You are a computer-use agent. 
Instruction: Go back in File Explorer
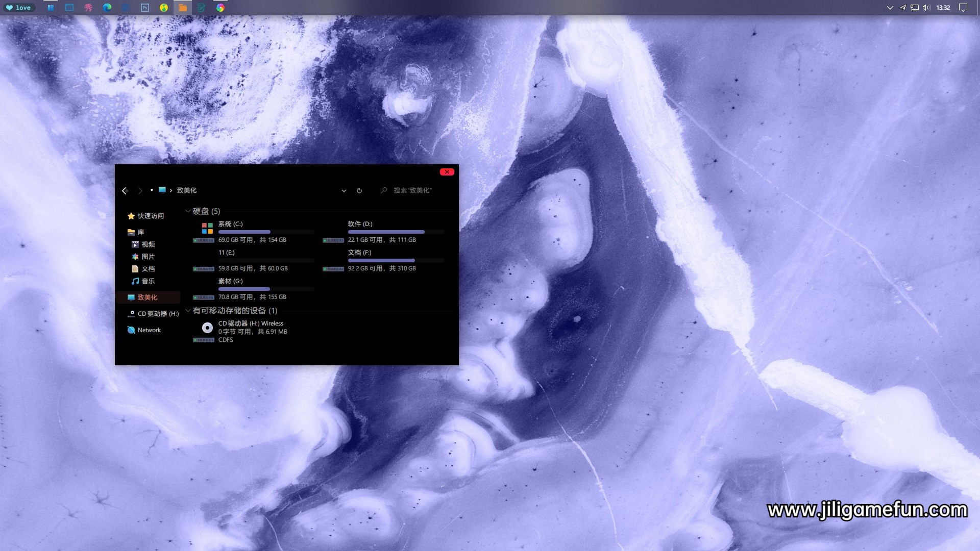(x=125, y=191)
